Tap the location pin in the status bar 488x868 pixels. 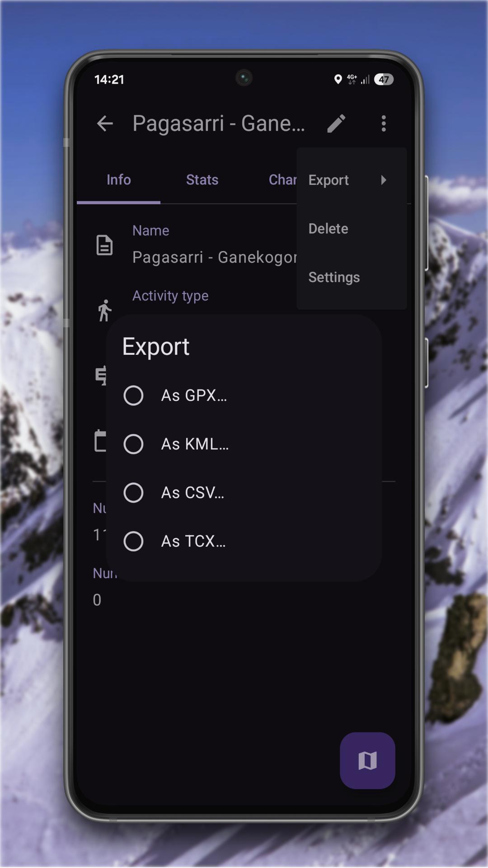coord(338,80)
